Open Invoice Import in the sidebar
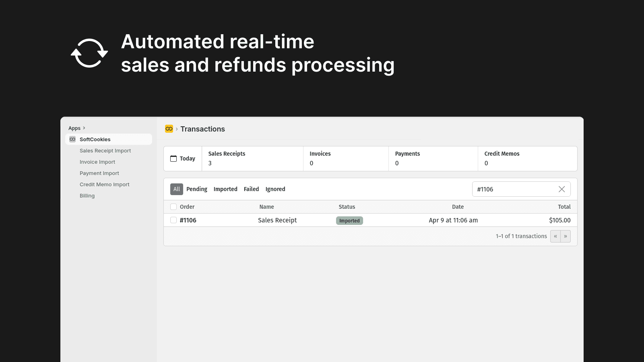644x362 pixels. [97, 162]
